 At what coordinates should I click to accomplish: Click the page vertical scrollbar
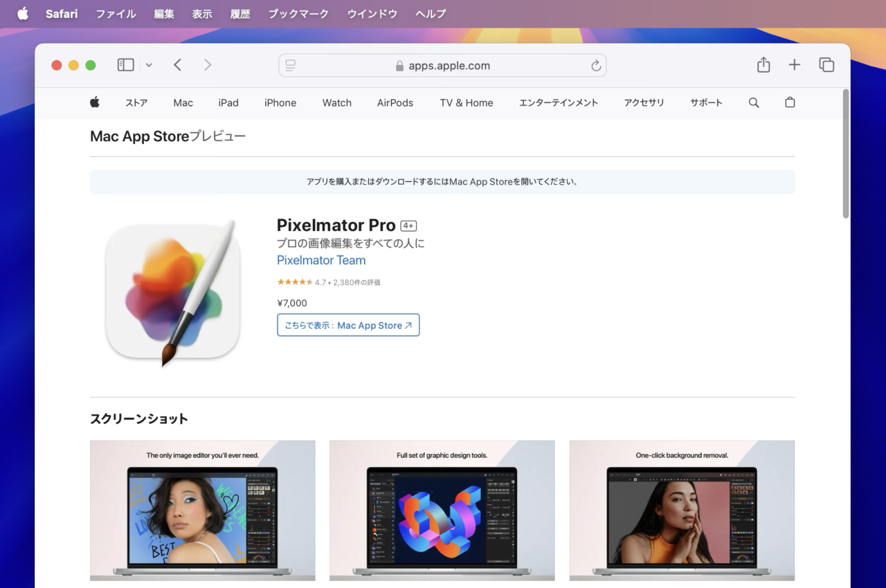[845, 155]
